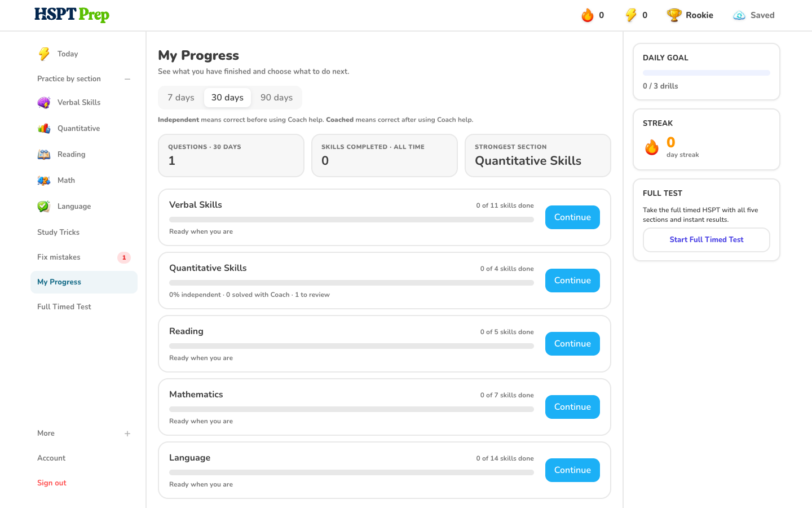The image size is (812, 508).
Task: Continue the Quantitative Skills section
Action: click(x=572, y=281)
